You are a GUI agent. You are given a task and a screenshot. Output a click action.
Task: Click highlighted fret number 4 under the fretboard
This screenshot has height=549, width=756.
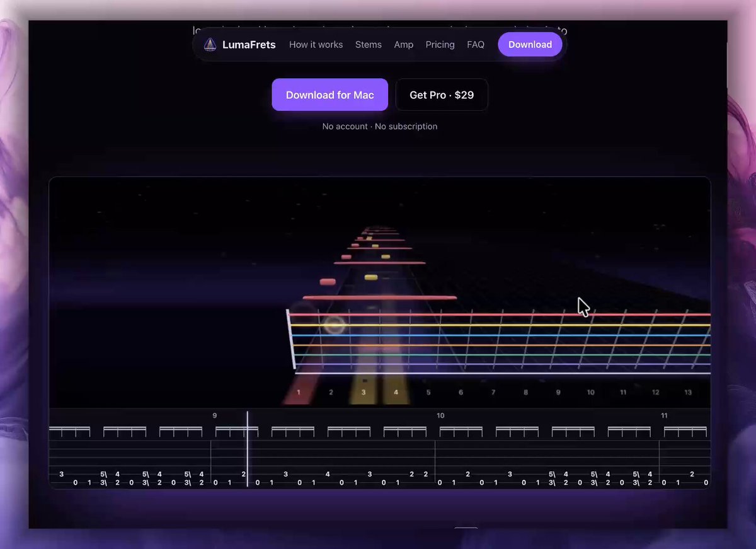pos(396,392)
